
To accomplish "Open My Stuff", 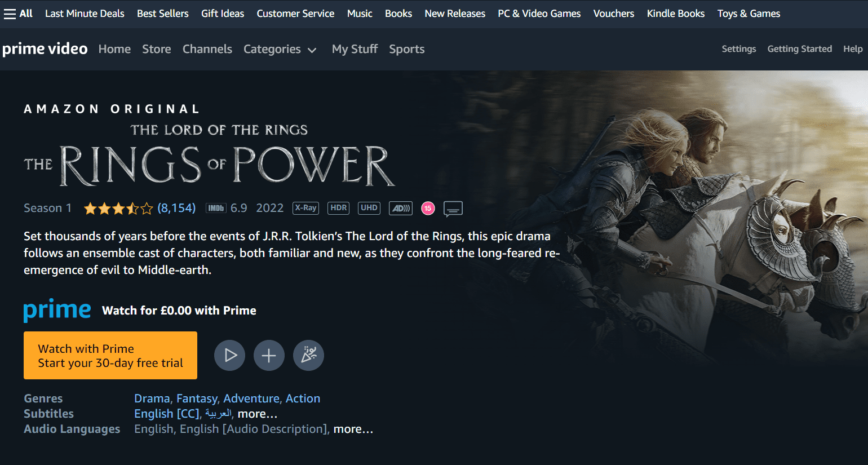I will (355, 49).
